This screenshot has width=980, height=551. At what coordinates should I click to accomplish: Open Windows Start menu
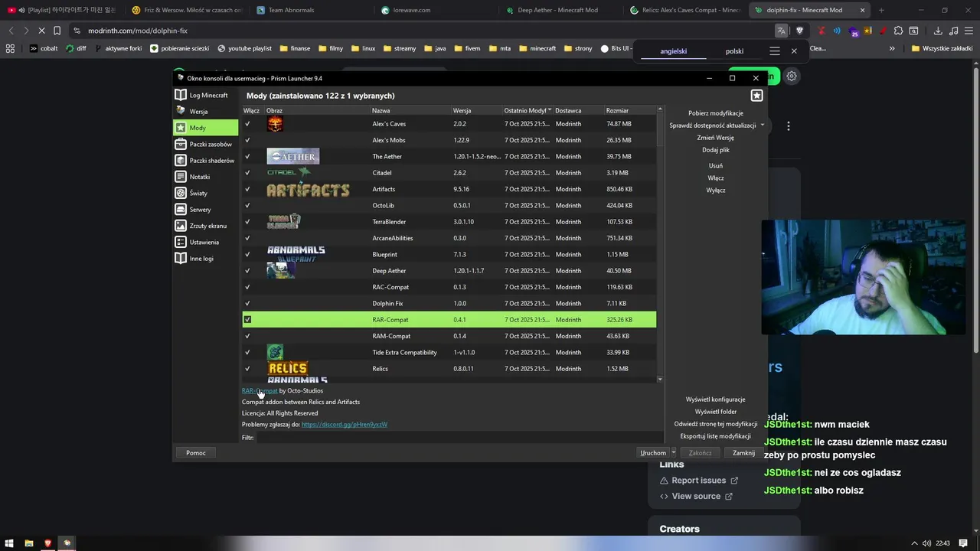point(10,543)
